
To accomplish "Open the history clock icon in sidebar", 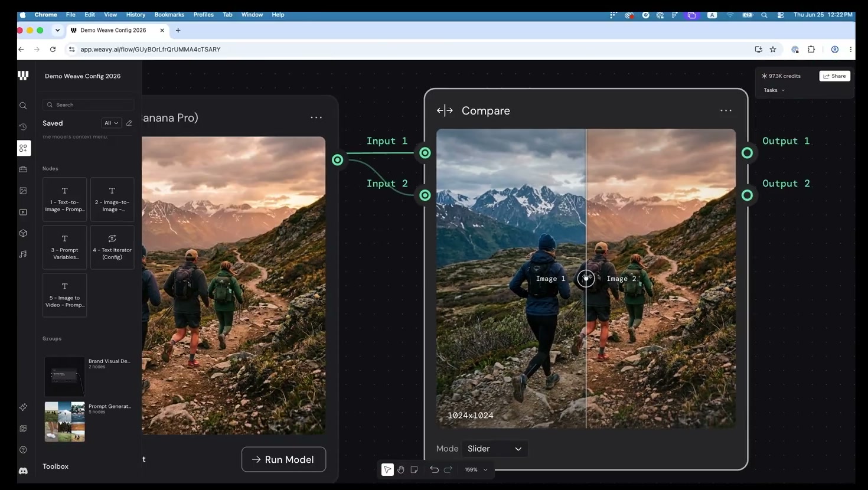I will (x=23, y=127).
